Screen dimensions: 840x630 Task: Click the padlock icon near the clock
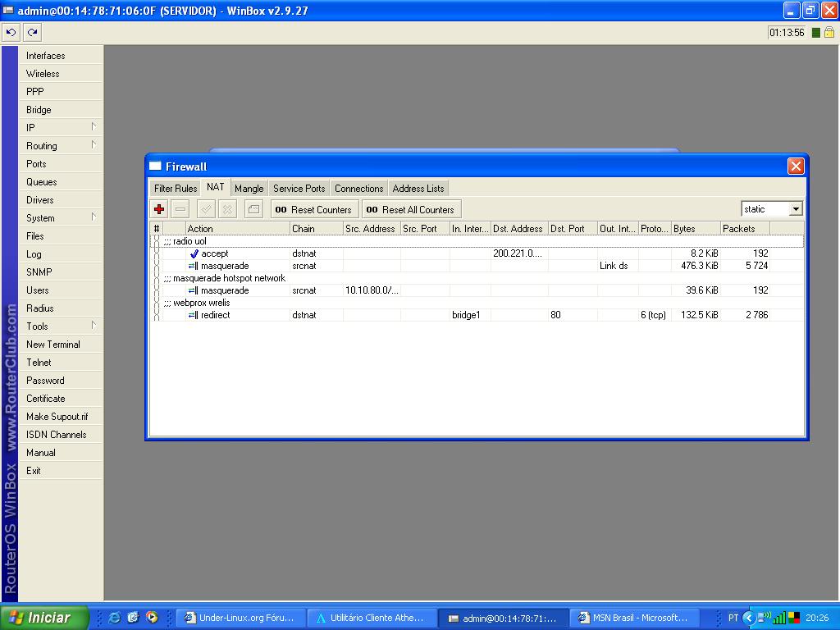[x=829, y=33]
